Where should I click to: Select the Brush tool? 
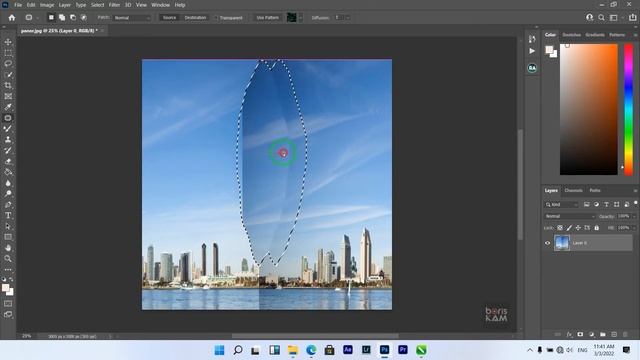pos(8,129)
